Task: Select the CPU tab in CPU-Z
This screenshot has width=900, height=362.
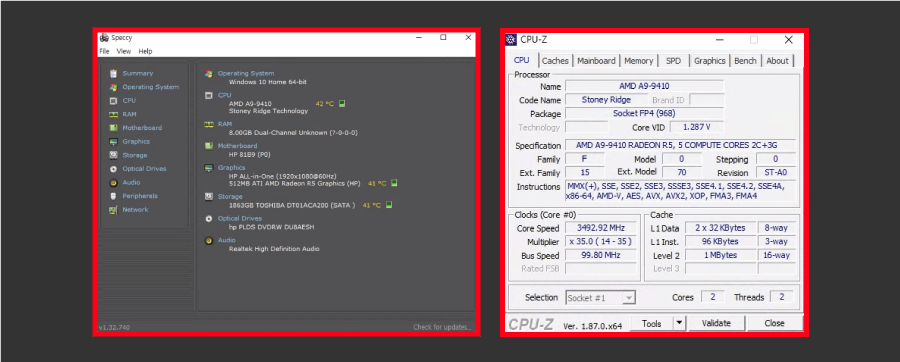Action: coord(522,60)
